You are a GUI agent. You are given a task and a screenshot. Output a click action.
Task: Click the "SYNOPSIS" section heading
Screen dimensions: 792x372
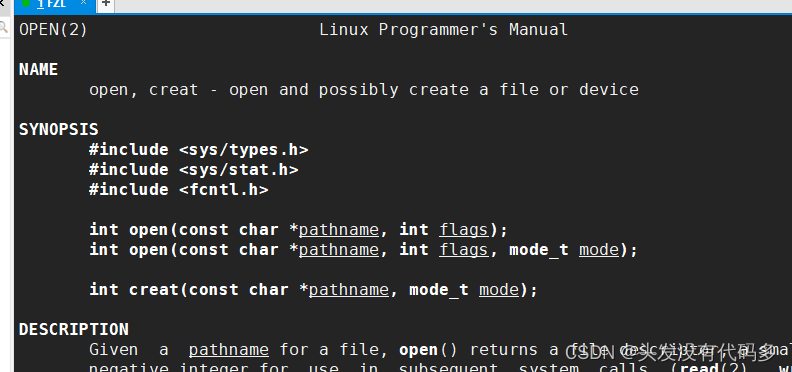point(59,130)
